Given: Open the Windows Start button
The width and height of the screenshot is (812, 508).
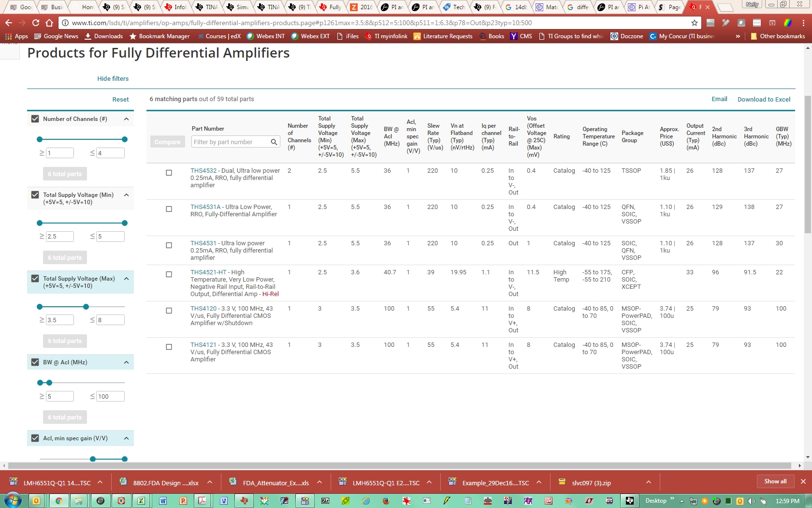Looking at the screenshot, I should coord(12,501).
